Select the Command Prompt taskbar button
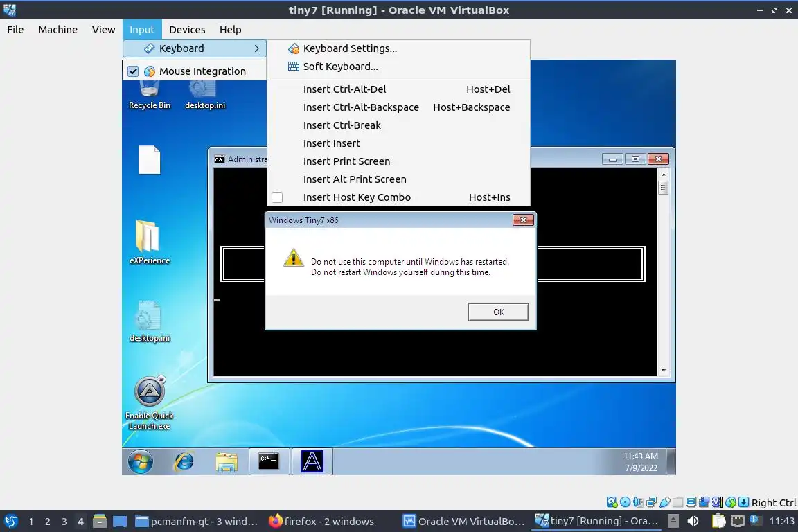 [269, 461]
